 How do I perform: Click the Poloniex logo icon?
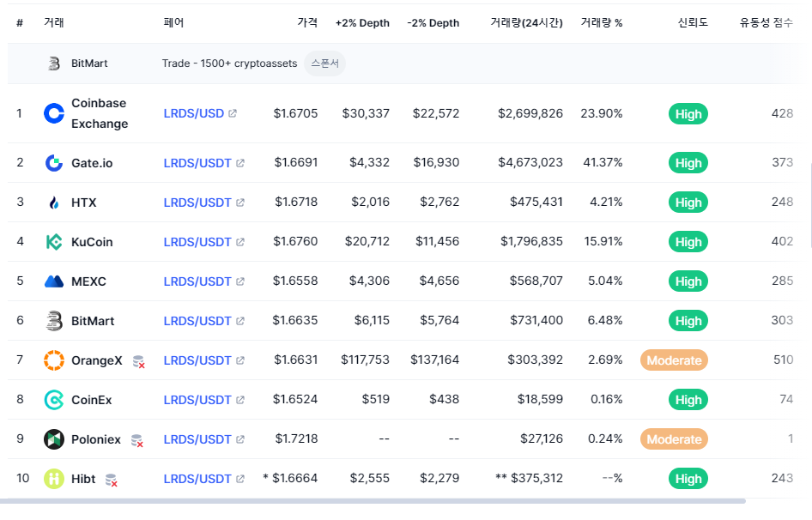point(54,439)
